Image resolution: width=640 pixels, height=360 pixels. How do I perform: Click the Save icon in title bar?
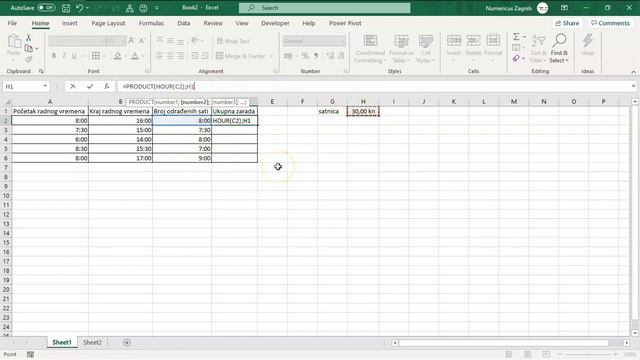coord(66,8)
